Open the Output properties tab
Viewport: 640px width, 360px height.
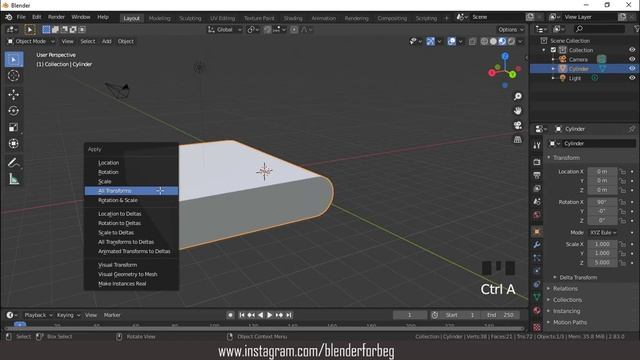[x=537, y=176]
